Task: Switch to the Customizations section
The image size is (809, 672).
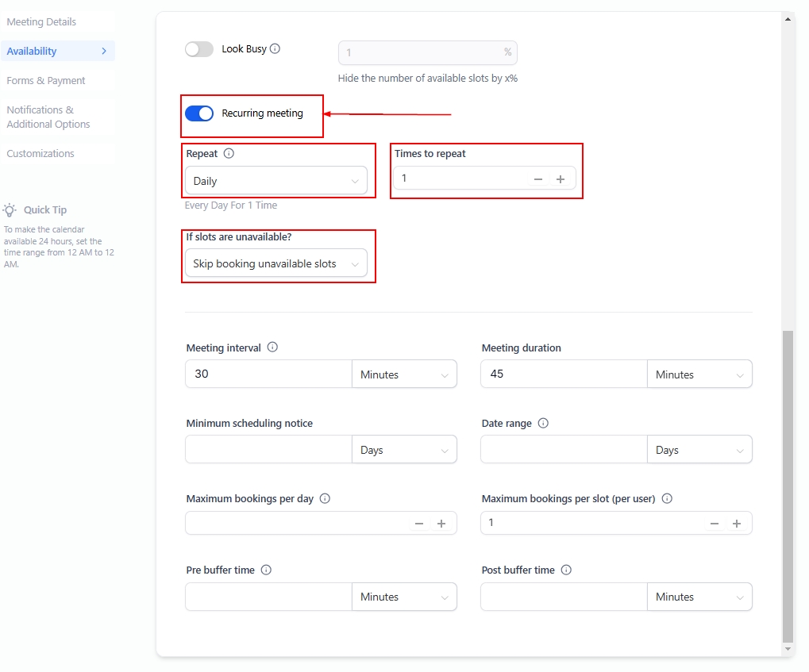Action: tap(40, 154)
